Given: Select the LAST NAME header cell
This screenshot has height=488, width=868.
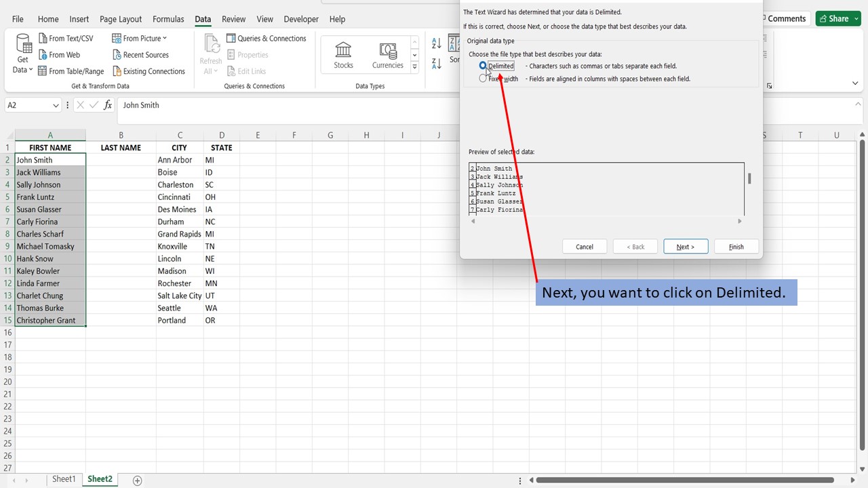Looking at the screenshot, I should [121, 148].
